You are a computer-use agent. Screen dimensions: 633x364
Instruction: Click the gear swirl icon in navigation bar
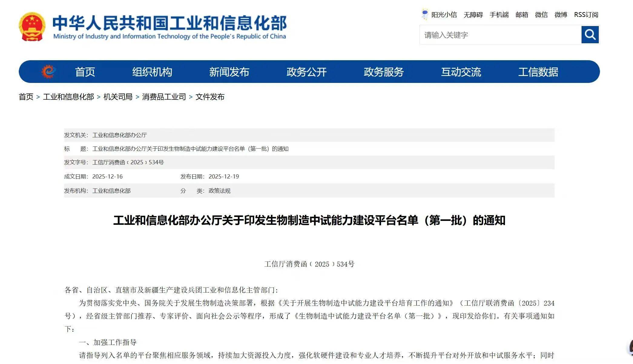48,72
